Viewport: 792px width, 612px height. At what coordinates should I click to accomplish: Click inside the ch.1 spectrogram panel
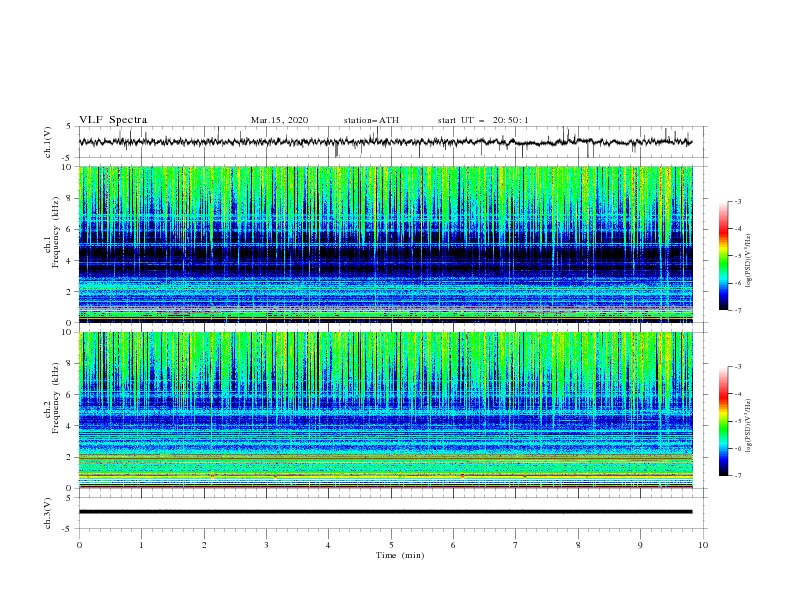coord(385,244)
